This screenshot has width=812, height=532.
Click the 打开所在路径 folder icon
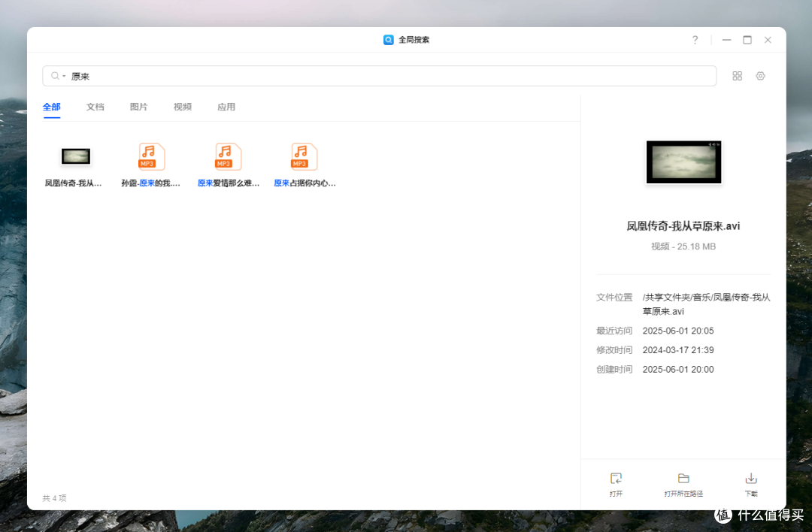click(x=683, y=478)
